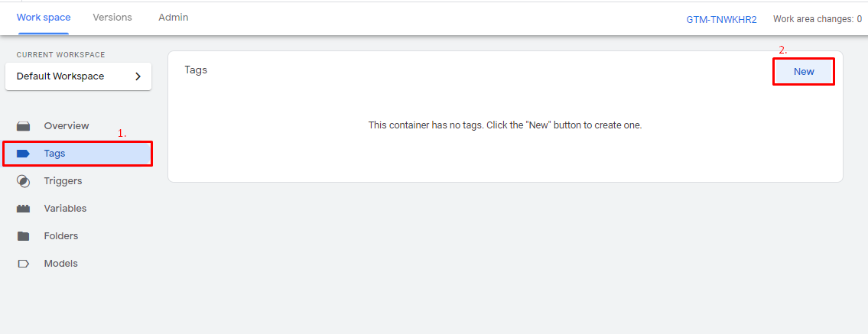
Task: Open the Default Workspace selector
Action: click(78, 76)
